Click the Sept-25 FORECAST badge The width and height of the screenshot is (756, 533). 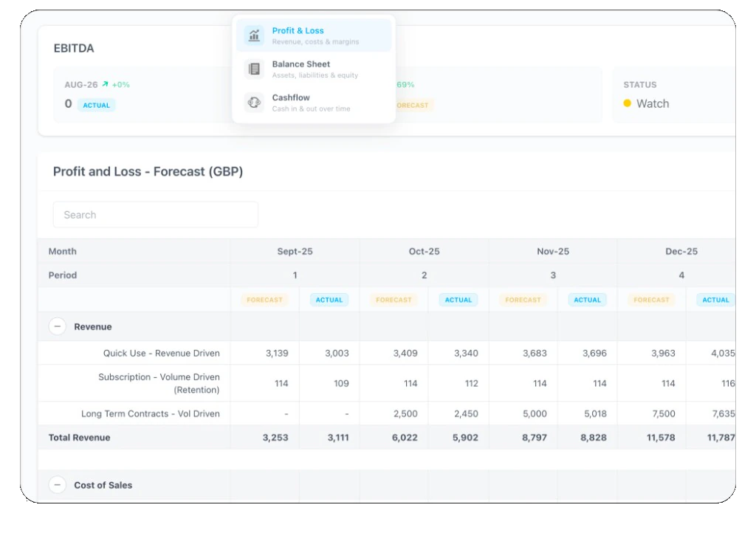(265, 300)
